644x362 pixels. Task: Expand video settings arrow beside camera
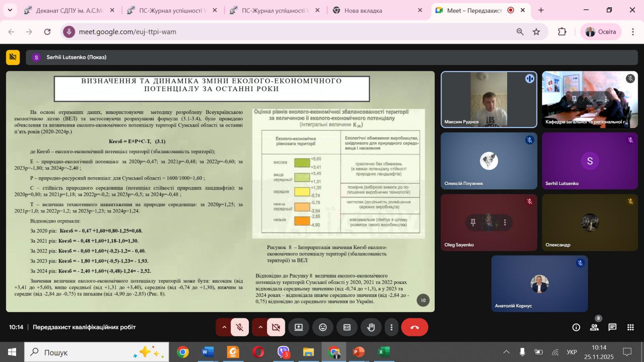(260, 327)
